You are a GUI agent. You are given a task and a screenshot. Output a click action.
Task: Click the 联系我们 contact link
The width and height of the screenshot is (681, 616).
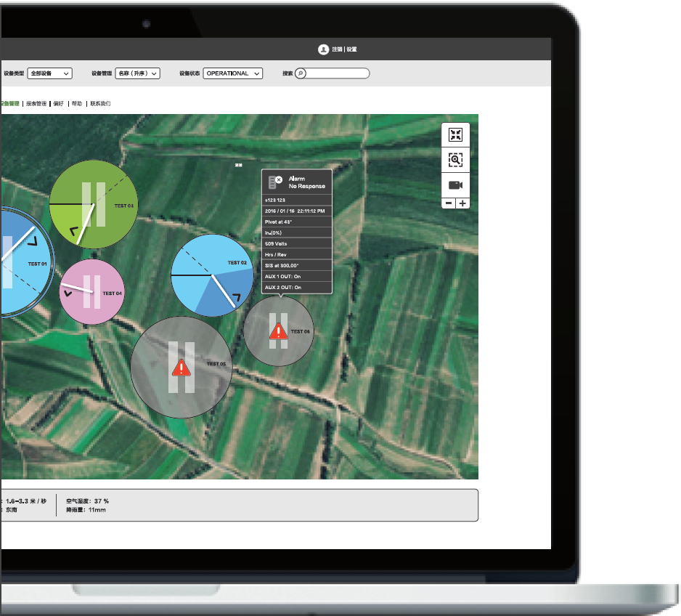(x=100, y=104)
